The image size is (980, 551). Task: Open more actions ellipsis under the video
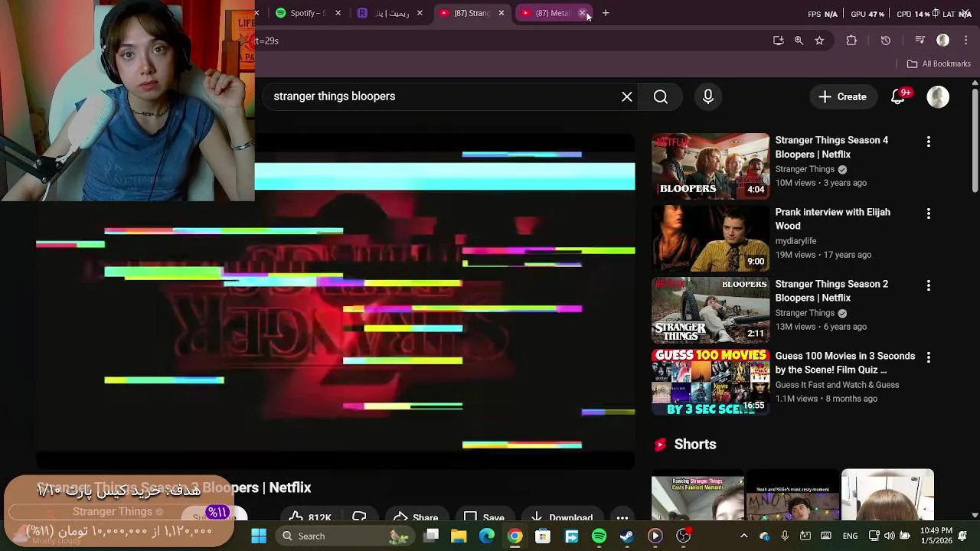coord(622,518)
